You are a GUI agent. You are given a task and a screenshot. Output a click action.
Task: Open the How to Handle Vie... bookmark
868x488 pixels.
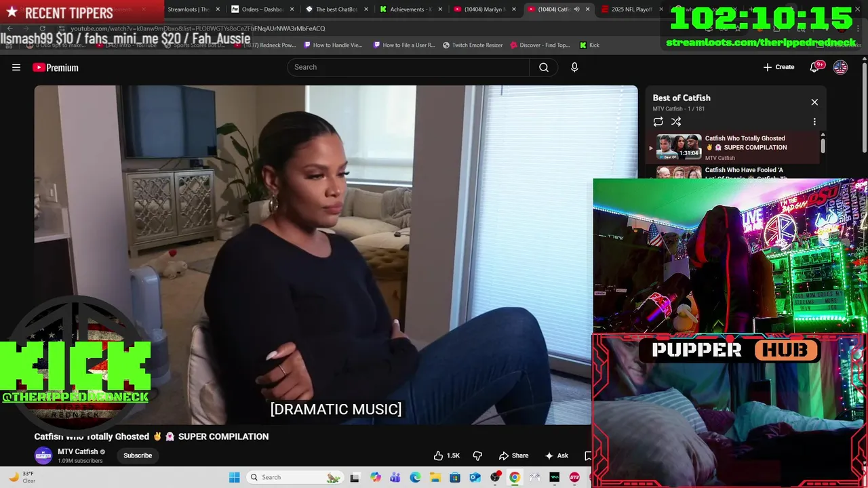[333, 45]
